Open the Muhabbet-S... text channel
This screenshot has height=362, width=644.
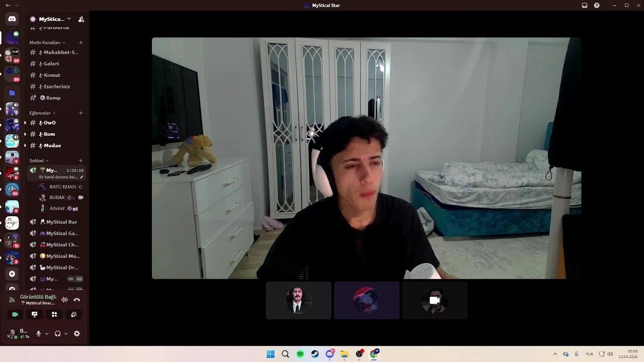pyautogui.click(x=56, y=52)
